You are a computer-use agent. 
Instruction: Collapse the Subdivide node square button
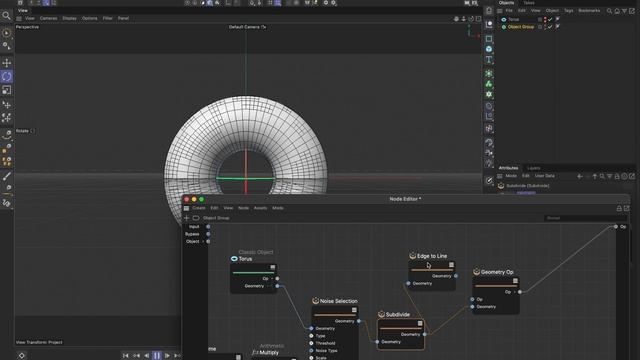(420, 323)
